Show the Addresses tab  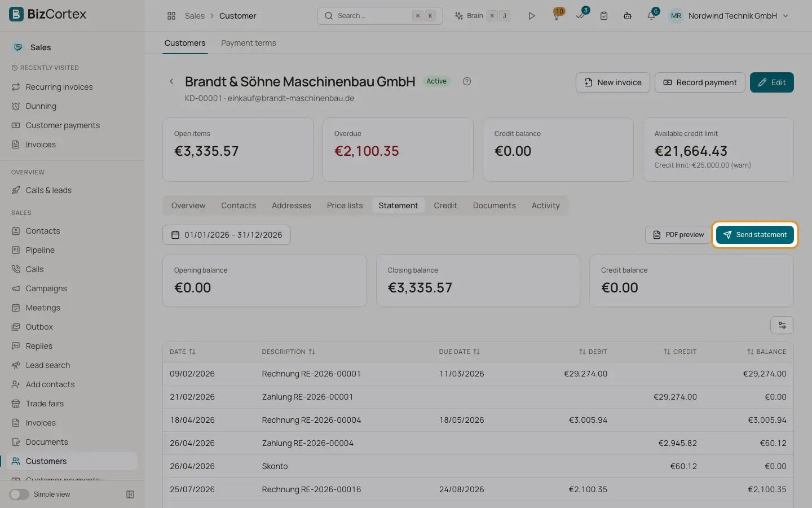(292, 205)
